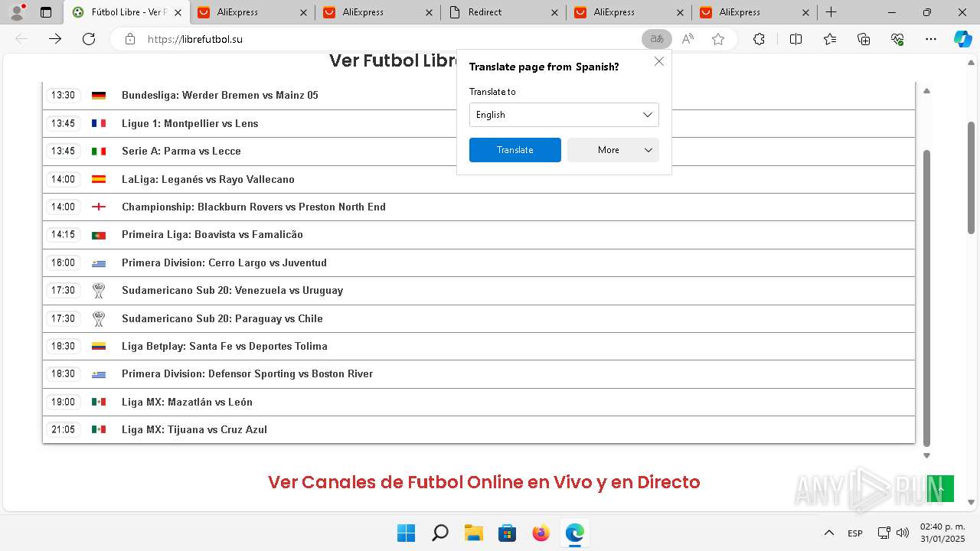Open a new tab with plus
980x551 pixels.
(x=831, y=12)
